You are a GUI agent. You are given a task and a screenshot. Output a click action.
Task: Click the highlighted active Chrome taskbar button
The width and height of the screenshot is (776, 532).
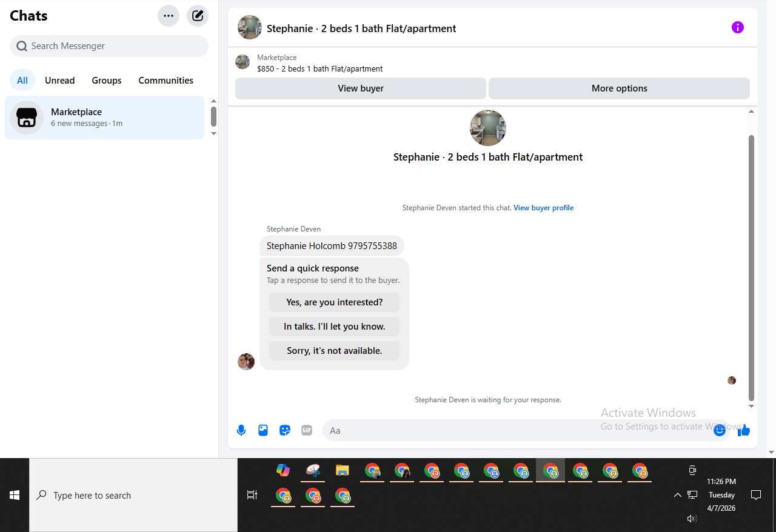click(550, 470)
